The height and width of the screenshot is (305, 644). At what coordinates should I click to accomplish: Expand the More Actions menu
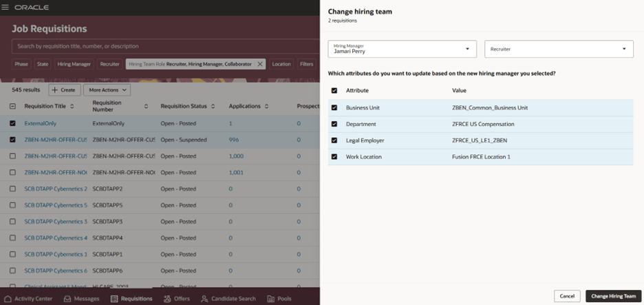pyautogui.click(x=107, y=90)
